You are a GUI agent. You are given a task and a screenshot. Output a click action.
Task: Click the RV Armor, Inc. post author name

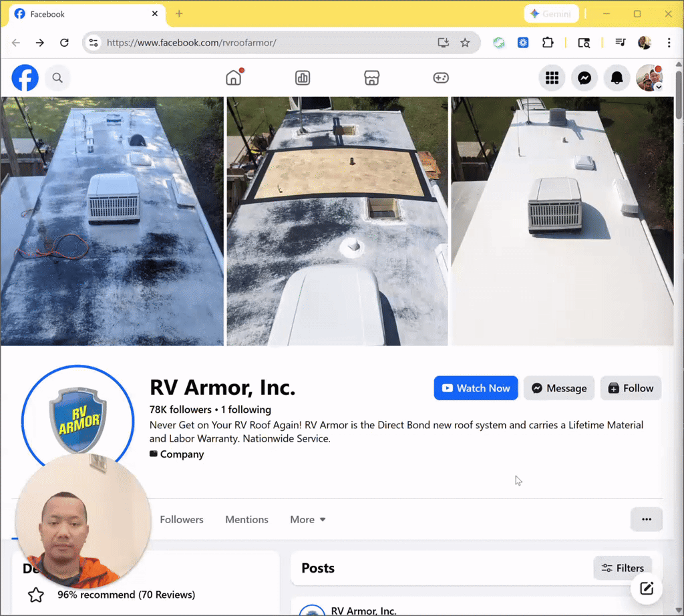point(363,611)
